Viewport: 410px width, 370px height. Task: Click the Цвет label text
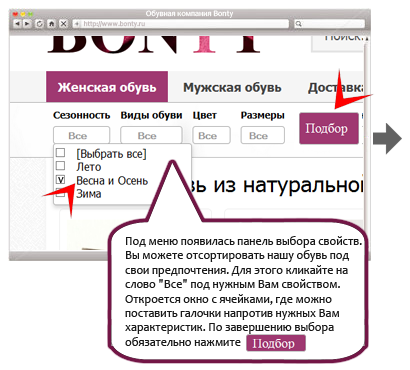(x=205, y=115)
